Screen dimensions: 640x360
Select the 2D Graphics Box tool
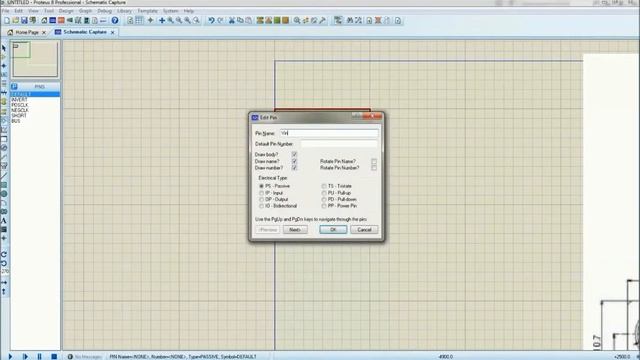click(x=4, y=185)
